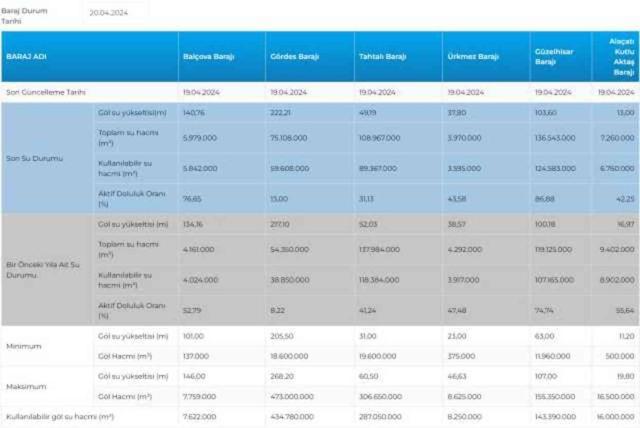Click the Son Su Durumu row group label
Viewport: 640px width, 428px height.
[x=28, y=157]
